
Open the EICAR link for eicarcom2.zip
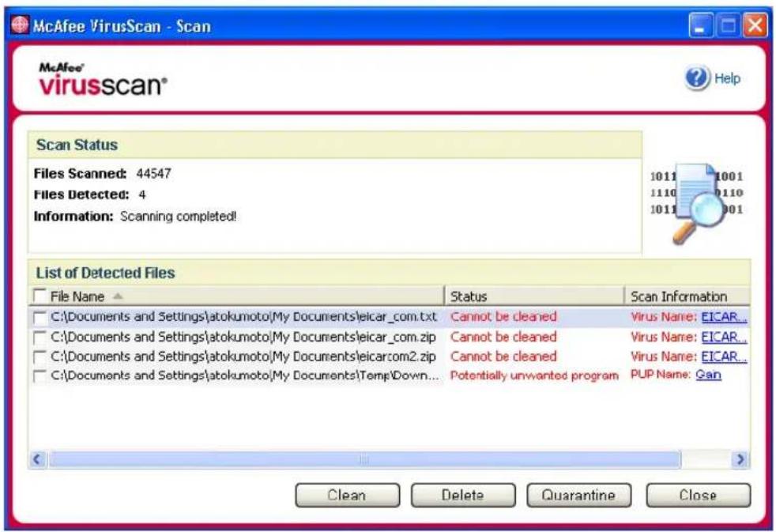(x=724, y=357)
